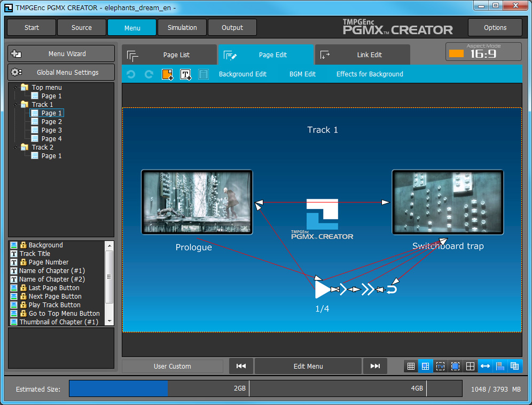
Task: Click the Top menu folder icon
Action: coord(25,87)
